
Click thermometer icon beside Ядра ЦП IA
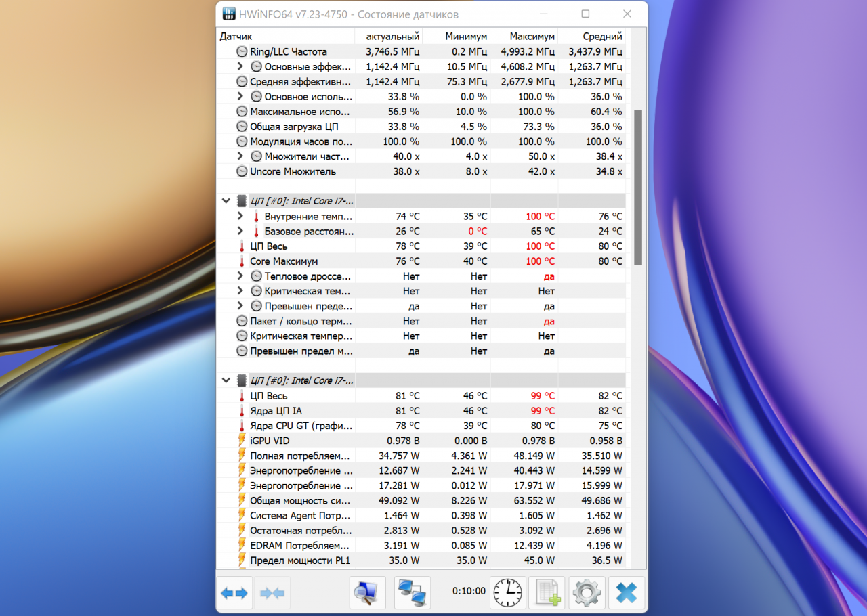(x=242, y=411)
